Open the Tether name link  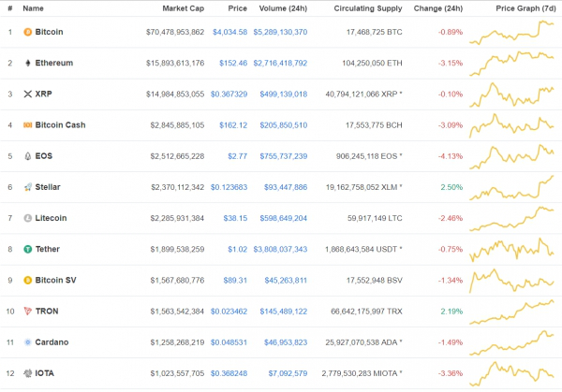click(x=48, y=249)
